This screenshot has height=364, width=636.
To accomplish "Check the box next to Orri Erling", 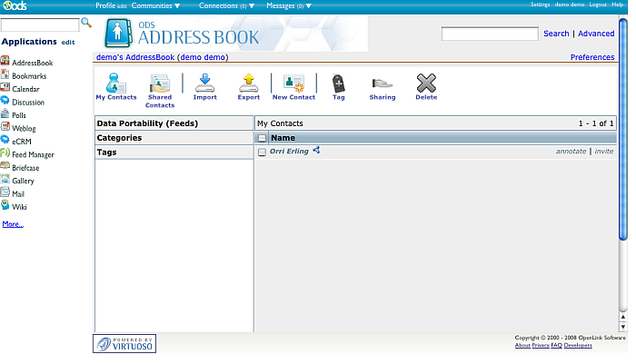I will (x=263, y=152).
